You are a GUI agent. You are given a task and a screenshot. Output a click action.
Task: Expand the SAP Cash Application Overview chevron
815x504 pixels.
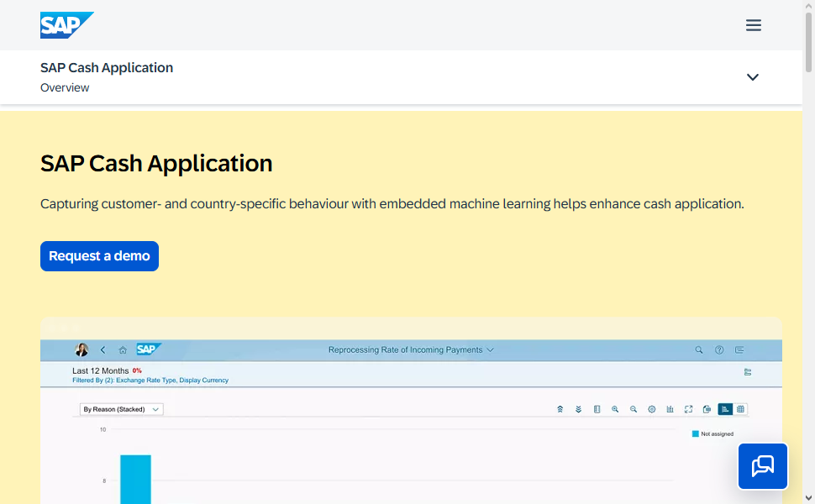(752, 77)
